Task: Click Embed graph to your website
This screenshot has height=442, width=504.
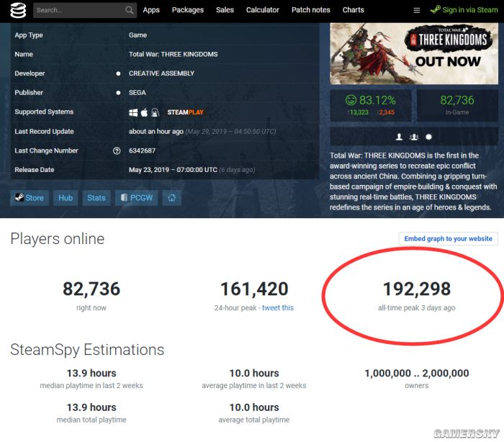Action: [448, 238]
